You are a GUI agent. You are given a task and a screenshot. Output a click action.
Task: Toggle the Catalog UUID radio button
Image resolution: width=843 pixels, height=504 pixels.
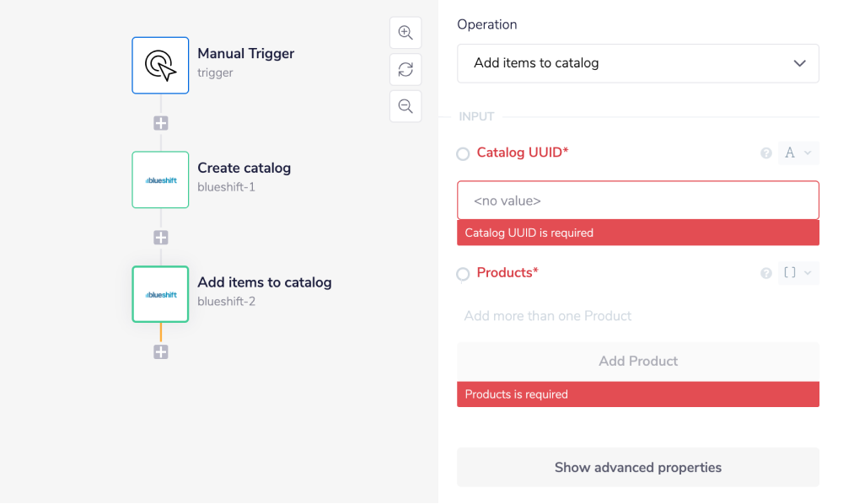tap(463, 154)
